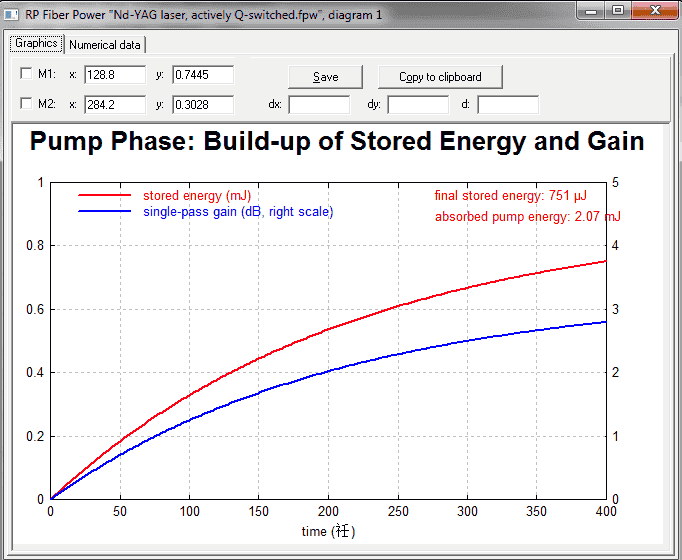
Task: Click the M2 y value field
Action: coord(203,105)
